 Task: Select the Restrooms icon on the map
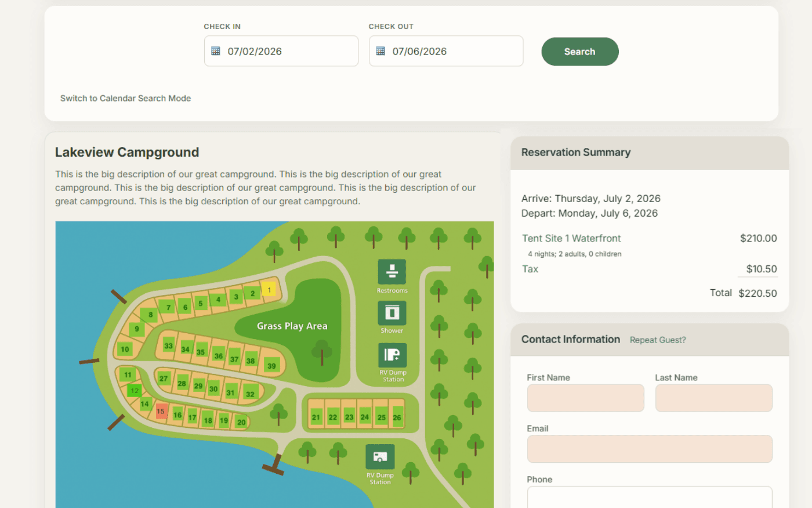392,272
